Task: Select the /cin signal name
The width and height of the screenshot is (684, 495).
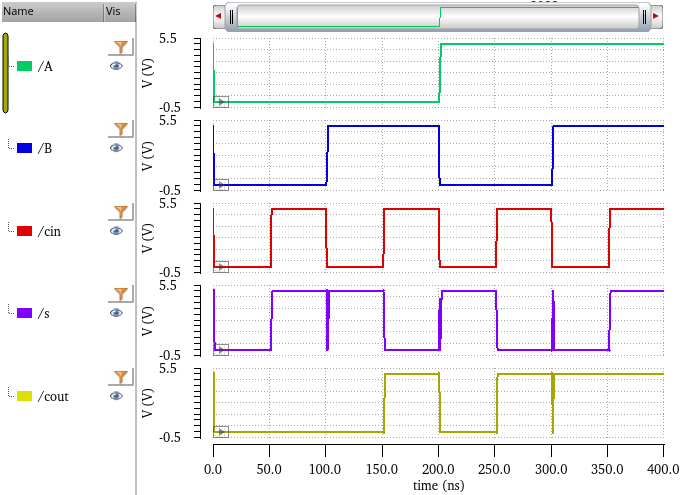Action: click(49, 231)
